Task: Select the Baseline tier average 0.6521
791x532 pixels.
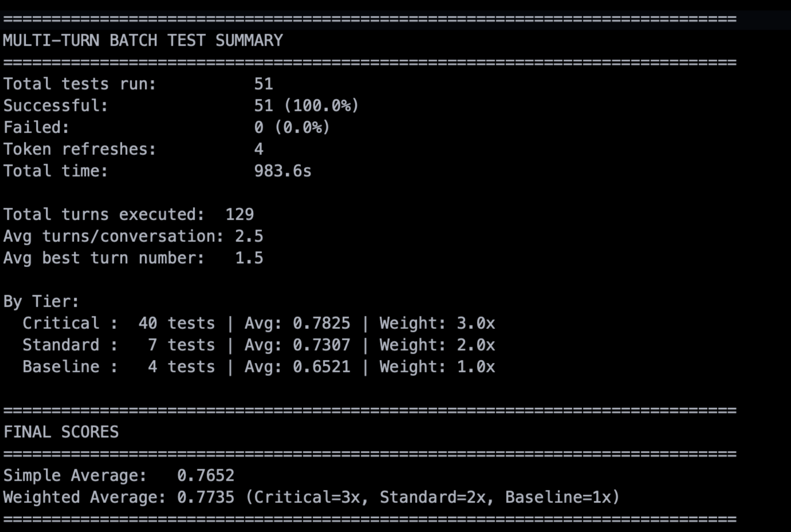Action: pos(322,367)
